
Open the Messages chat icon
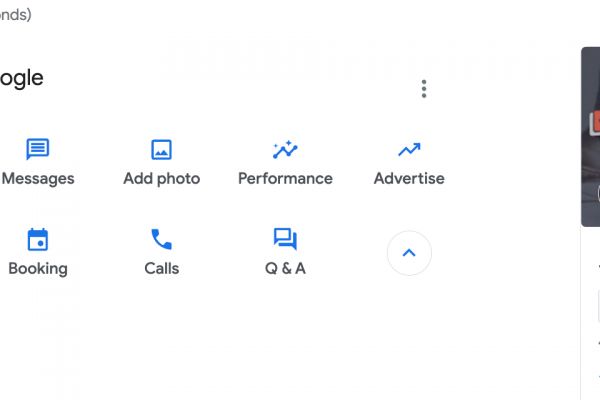coord(38,150)
